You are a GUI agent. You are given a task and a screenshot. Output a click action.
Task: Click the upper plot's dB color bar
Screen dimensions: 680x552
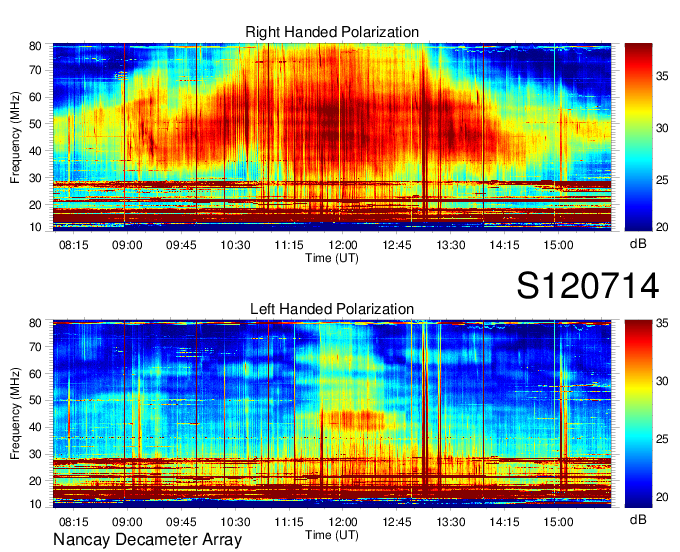pos(638,137)
